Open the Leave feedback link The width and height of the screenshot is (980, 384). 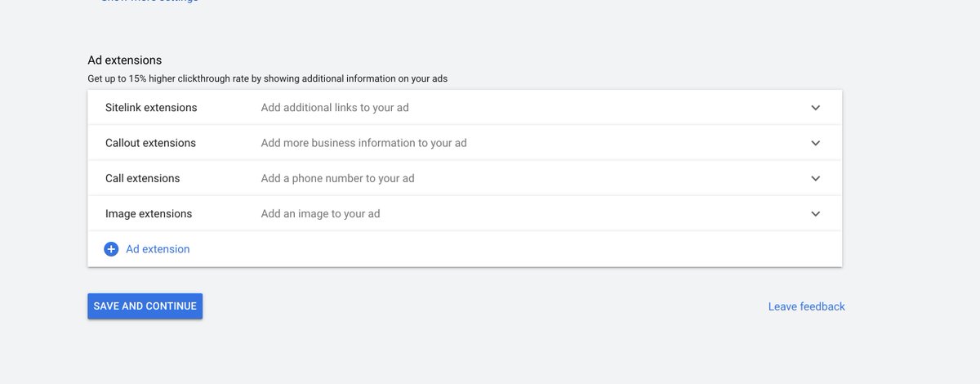tap(807, 306)
